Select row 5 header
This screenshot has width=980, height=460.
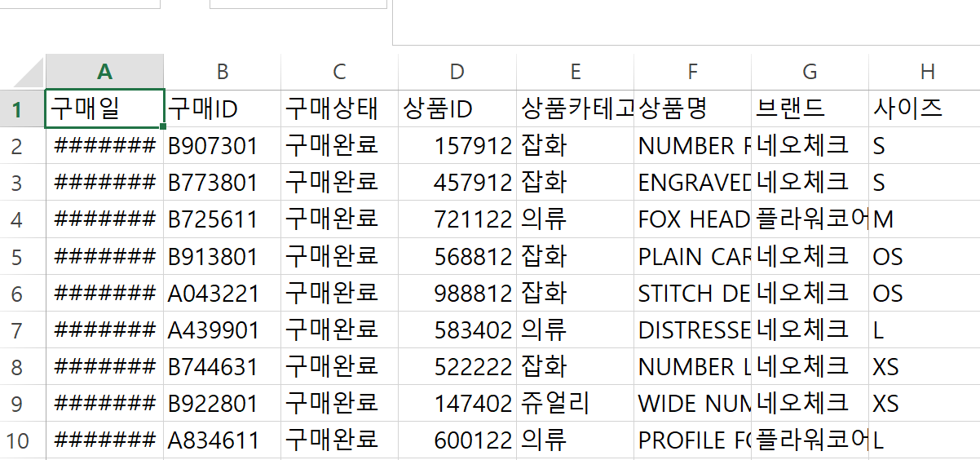[23, 256]
